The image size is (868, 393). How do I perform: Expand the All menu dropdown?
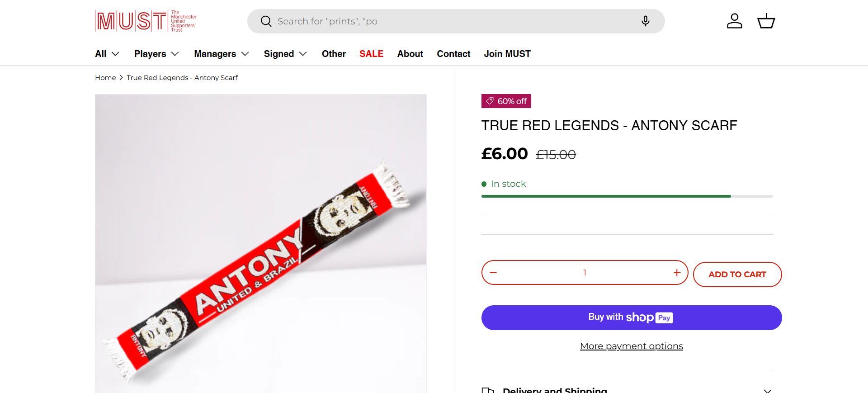click(x=107, y=54)
